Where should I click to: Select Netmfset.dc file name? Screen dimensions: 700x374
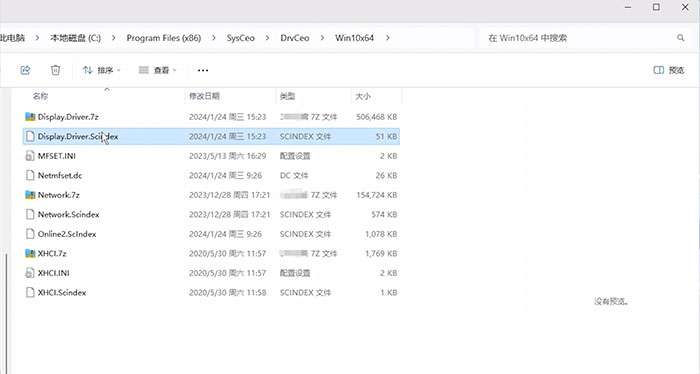60,175
